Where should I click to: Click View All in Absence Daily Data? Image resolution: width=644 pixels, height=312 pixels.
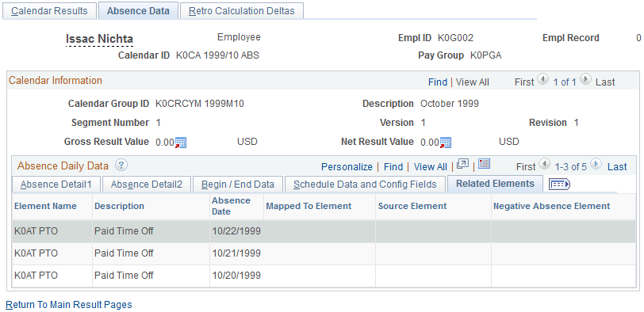pyautogui.click(x=430, y=167)
